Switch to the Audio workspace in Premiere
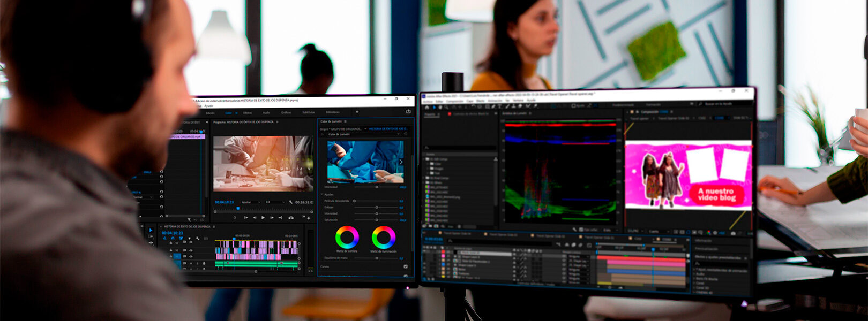This screenshot has width=868, height=321. (x=266, y=112)
